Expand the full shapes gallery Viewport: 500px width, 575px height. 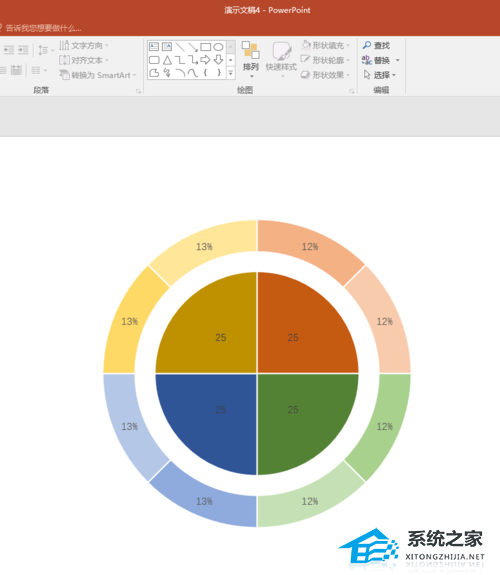pyautogui.click(x=231, y=73)
